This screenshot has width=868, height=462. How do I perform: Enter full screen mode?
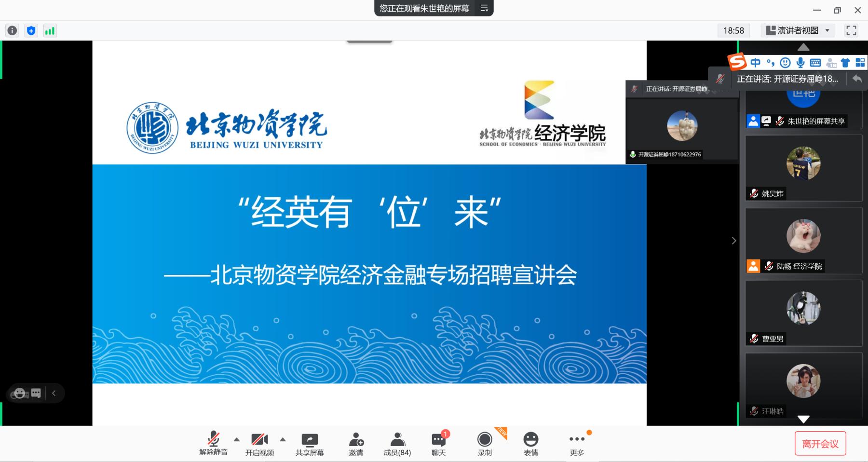tap(851, 30)
